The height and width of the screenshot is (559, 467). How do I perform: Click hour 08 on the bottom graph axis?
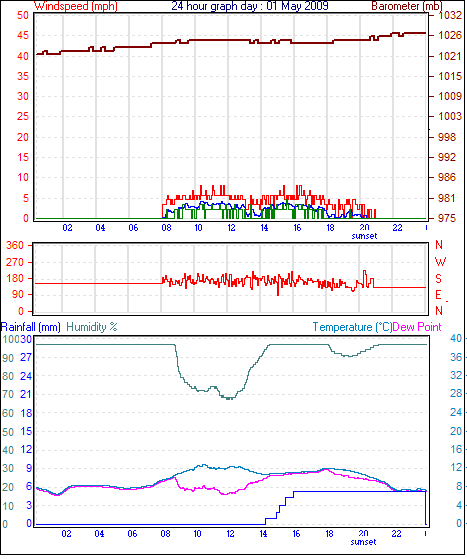point(165,534)
